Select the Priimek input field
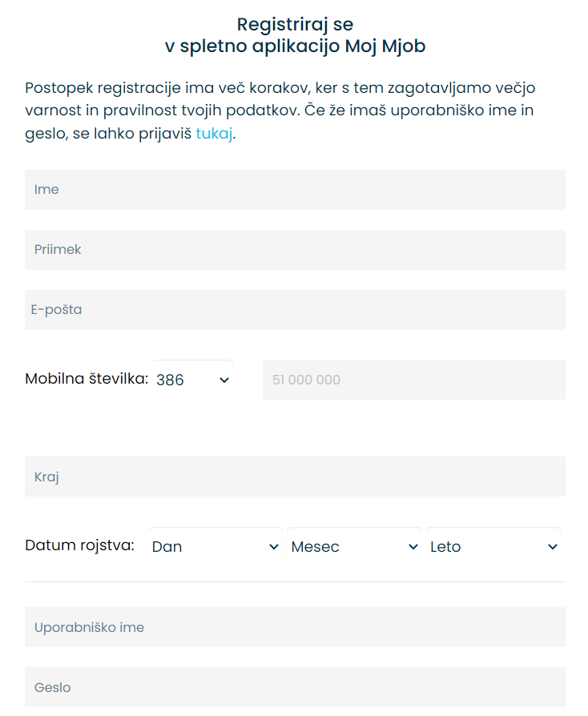This screenshot has height=716, width=588. pyautogui.click(x=293, y=249)
